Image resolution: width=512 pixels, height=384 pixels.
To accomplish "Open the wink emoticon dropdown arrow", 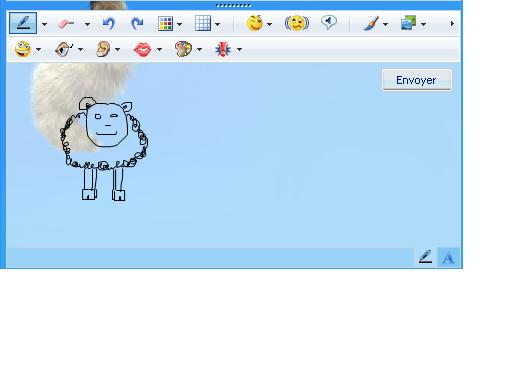I will (269, 24).
